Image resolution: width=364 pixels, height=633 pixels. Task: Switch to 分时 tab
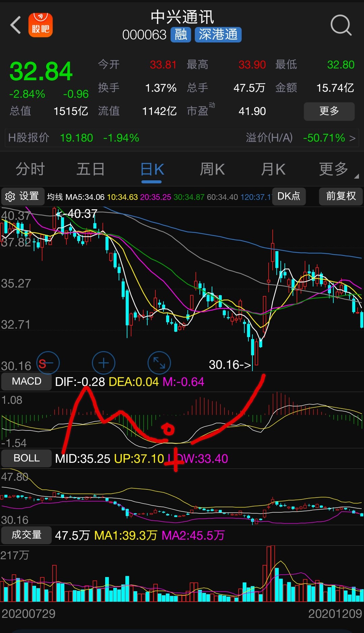[x=30, y=169]
